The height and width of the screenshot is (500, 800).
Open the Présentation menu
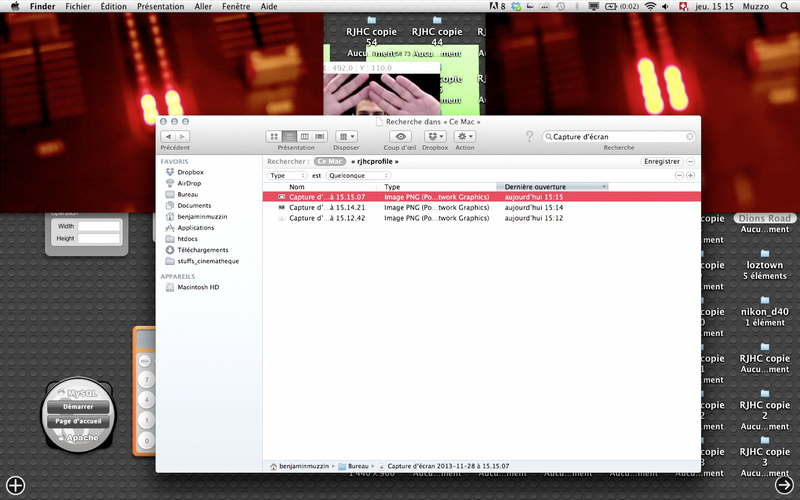click(160, 6)
